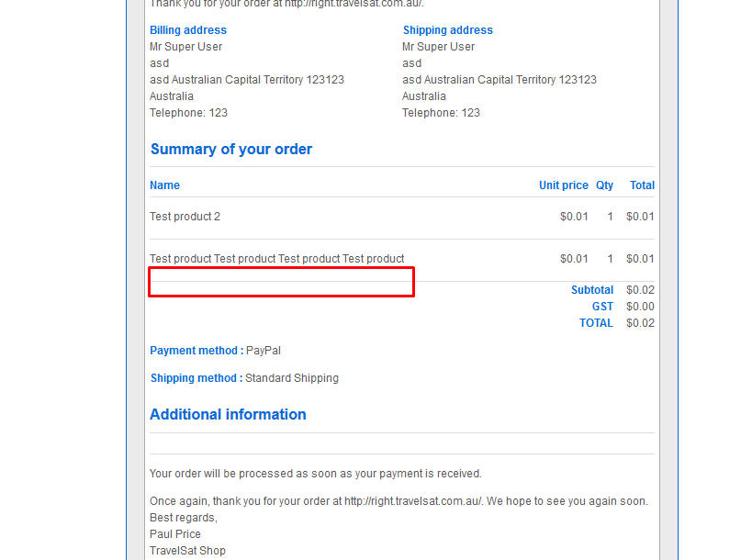Click the Shipping address heading
The height and width of the screenshot is (560, 752).
click(x=447, y=30)
